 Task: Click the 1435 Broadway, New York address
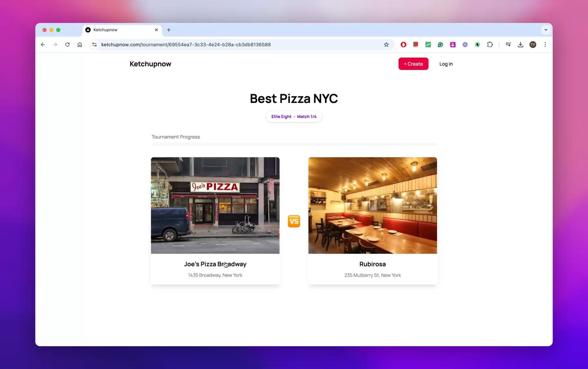point(215,275)
